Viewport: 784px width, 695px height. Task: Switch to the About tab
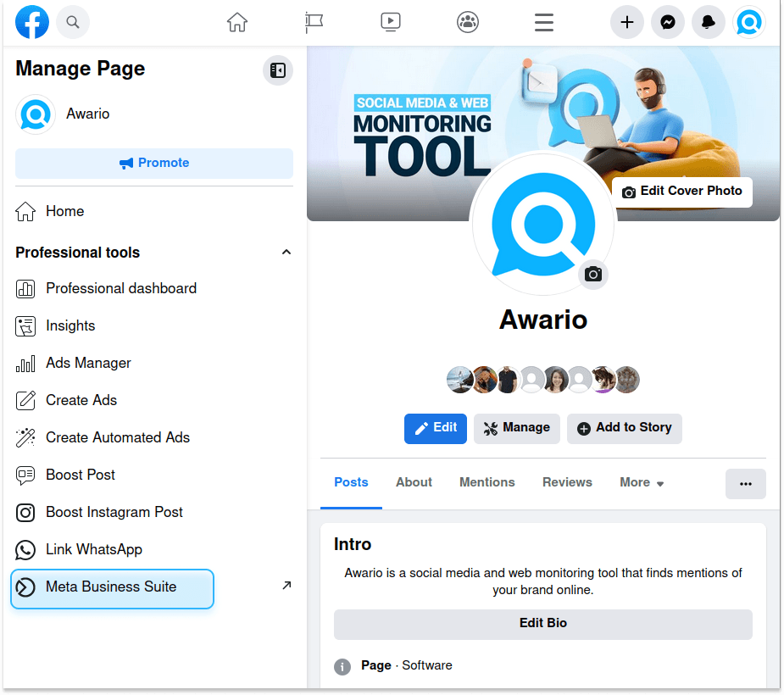414,482
